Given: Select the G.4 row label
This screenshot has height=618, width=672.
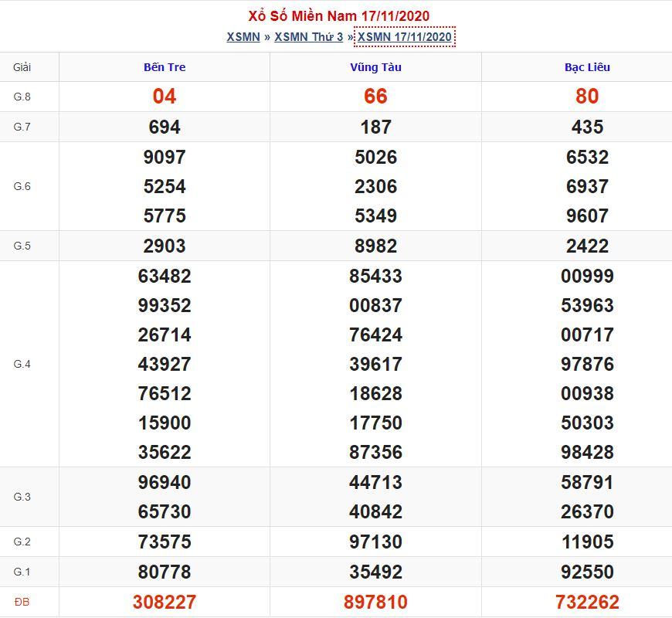Looking at the screenshot, I should 22,365.
